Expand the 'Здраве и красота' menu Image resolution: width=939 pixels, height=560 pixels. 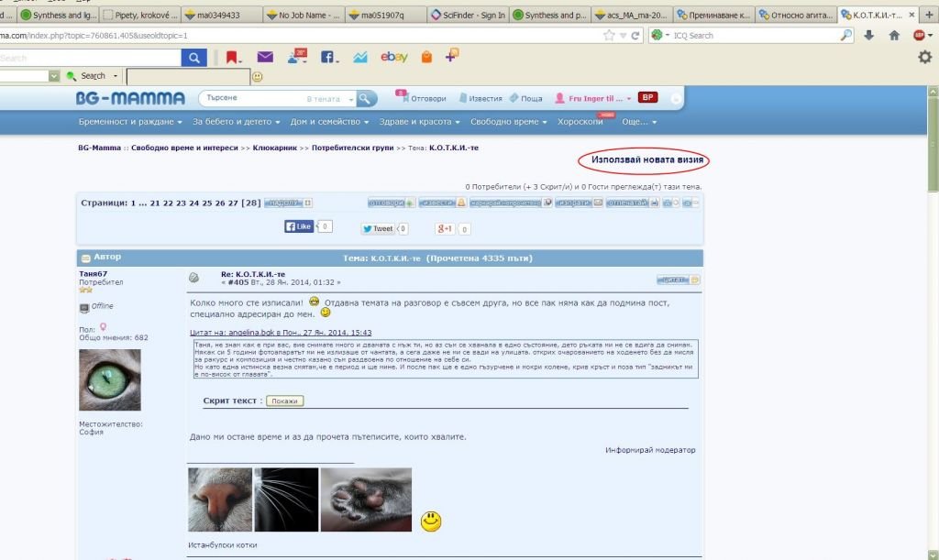[x=419, y=121]
